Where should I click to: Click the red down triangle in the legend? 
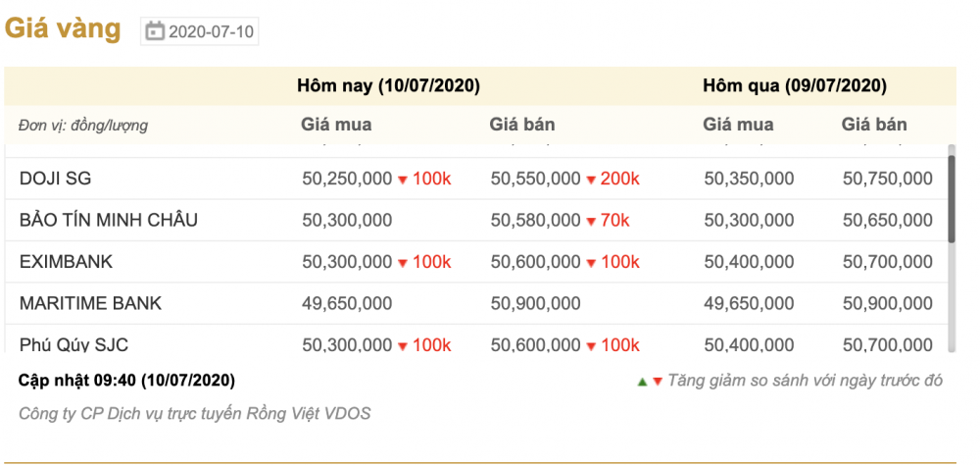pyautogui.click(x=657, y=382)
